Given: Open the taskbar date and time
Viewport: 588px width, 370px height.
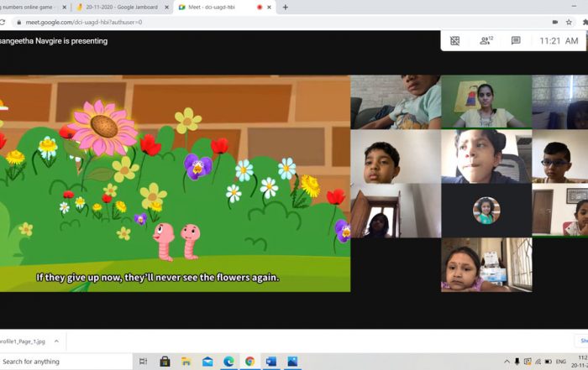Looking at the screenshot, I should point(580,362).
